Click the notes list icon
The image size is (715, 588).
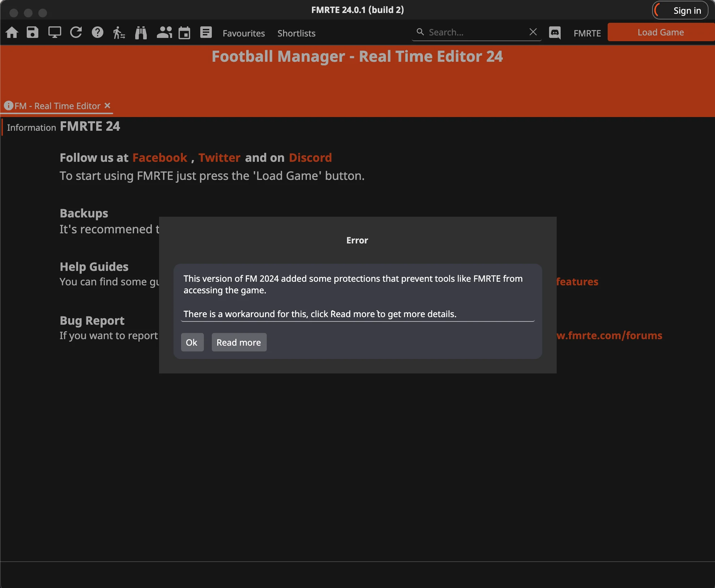click(206, 33)
